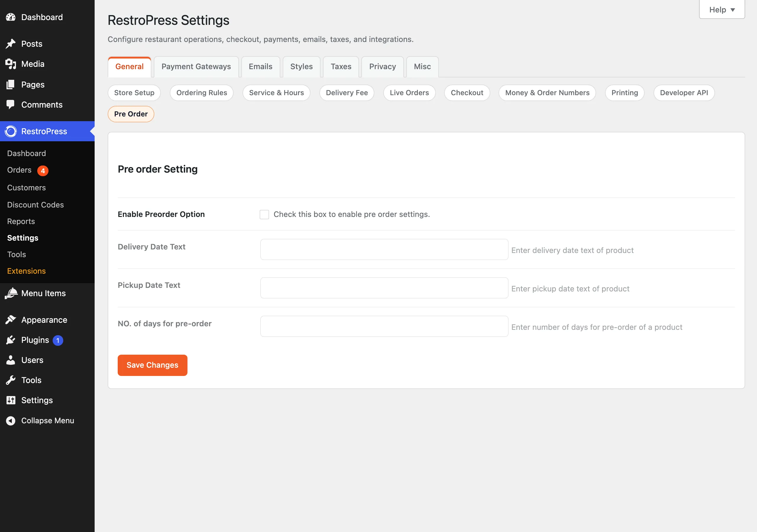Viewport: 757px width, 532px height.
Task: Open the Privacy tab
Action: click(x=382, y=67)
